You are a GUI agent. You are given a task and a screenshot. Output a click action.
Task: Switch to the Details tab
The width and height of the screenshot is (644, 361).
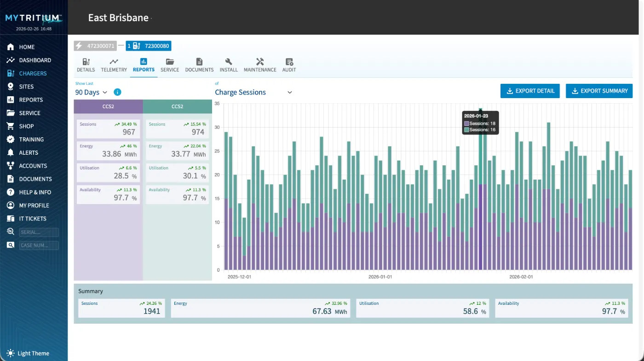click(x=86, y=65)
